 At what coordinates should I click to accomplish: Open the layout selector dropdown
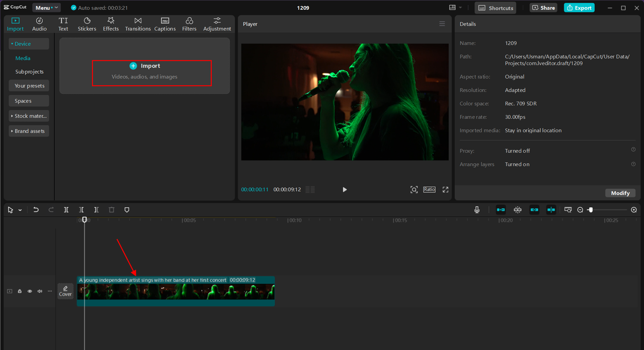(x=455, y=8)
